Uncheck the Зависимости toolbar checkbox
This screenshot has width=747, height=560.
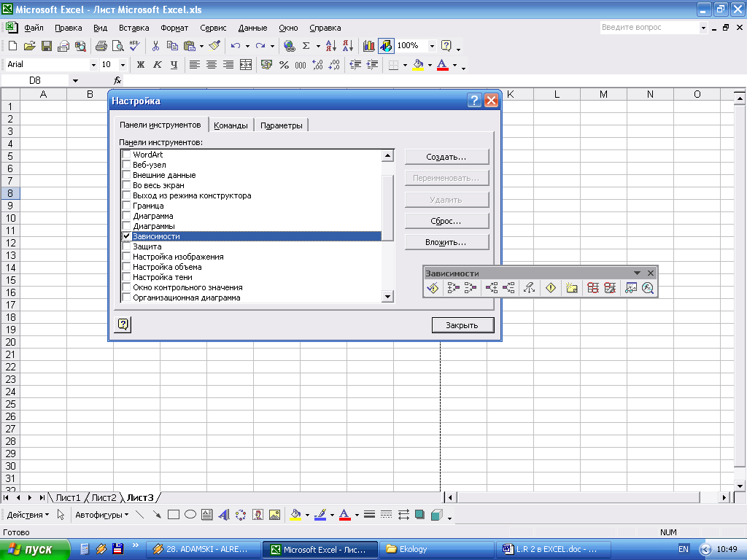tap(126, 236)
